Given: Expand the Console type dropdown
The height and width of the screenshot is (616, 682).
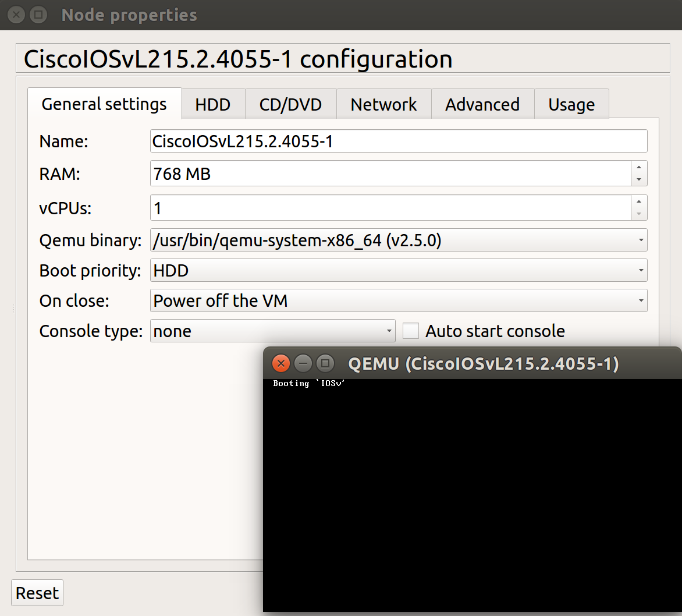Looking at the screenshot, I should click(x=389, y=330).
